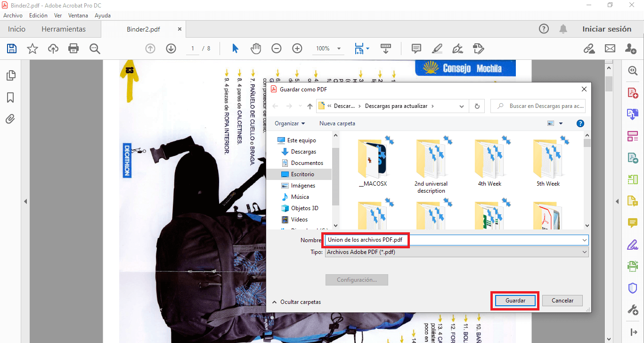Select the arrow Selection tool
Screen dimensions: 644x343
[235, 49]
